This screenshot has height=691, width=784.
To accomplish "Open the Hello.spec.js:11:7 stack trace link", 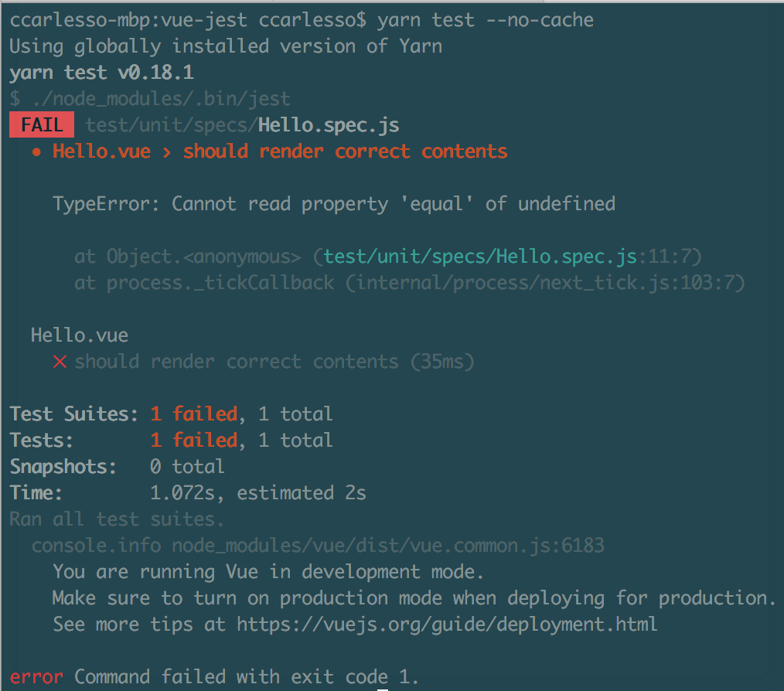I will pos(480,257).
